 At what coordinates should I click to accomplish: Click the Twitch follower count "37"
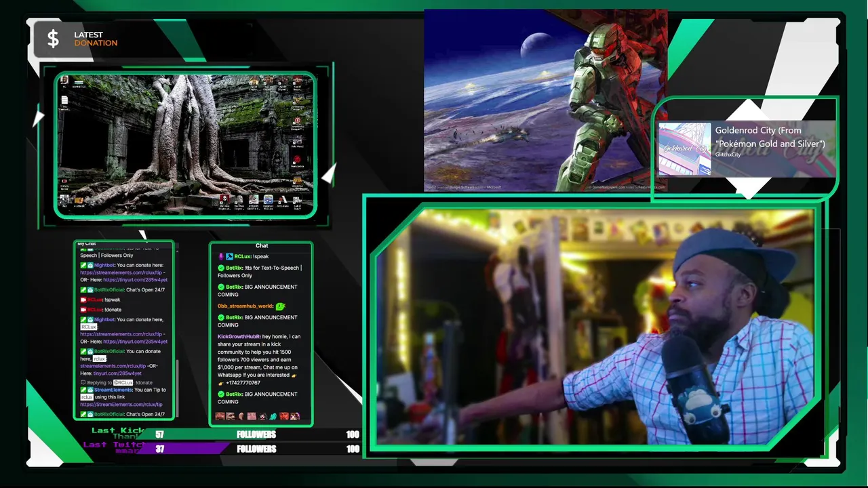[x=159, y=449]
